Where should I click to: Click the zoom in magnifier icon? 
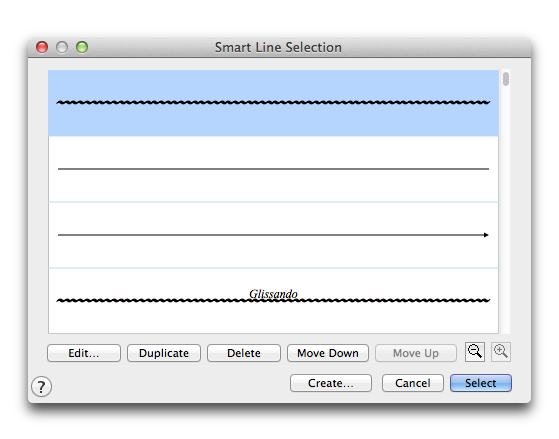coord(501,352)
